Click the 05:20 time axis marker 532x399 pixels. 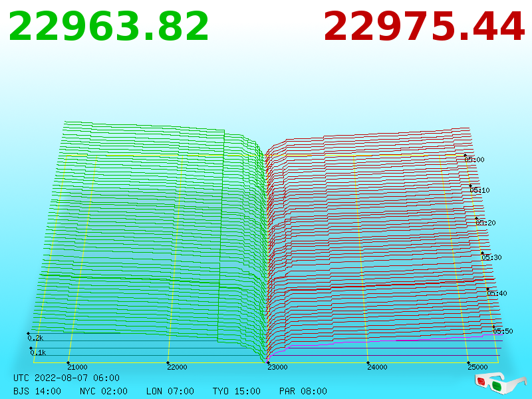[486, 223]
